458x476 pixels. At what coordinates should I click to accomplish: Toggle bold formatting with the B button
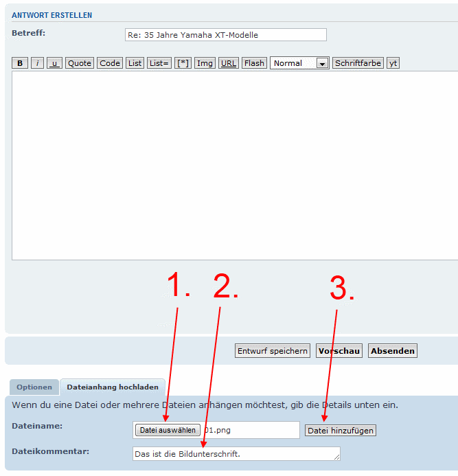tap(20, 63)
